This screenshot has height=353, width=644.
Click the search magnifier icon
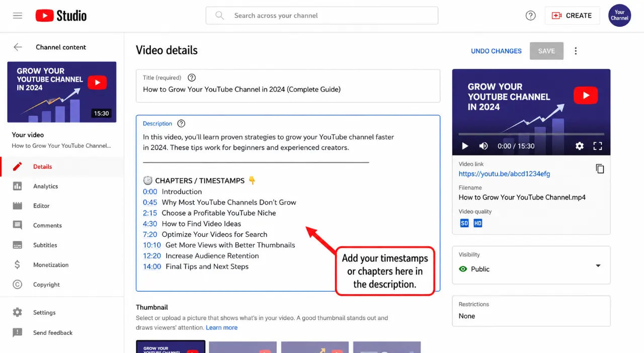(x=219, y=16)
